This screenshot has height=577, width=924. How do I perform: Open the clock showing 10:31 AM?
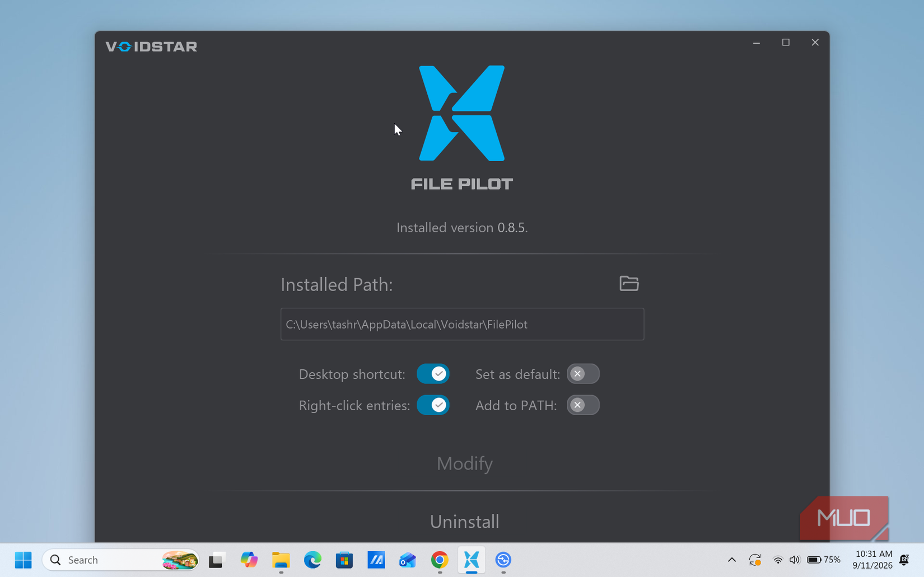[x=872, y=560]
